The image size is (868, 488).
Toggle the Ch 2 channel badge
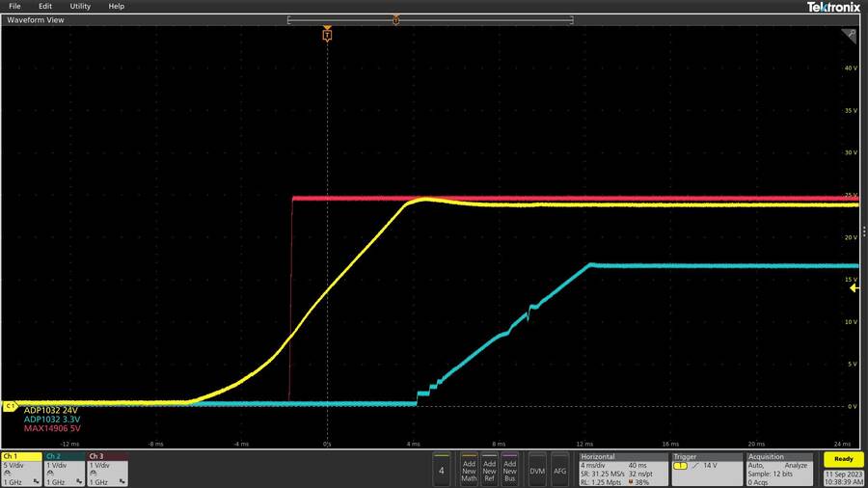(x=64, y=469)
